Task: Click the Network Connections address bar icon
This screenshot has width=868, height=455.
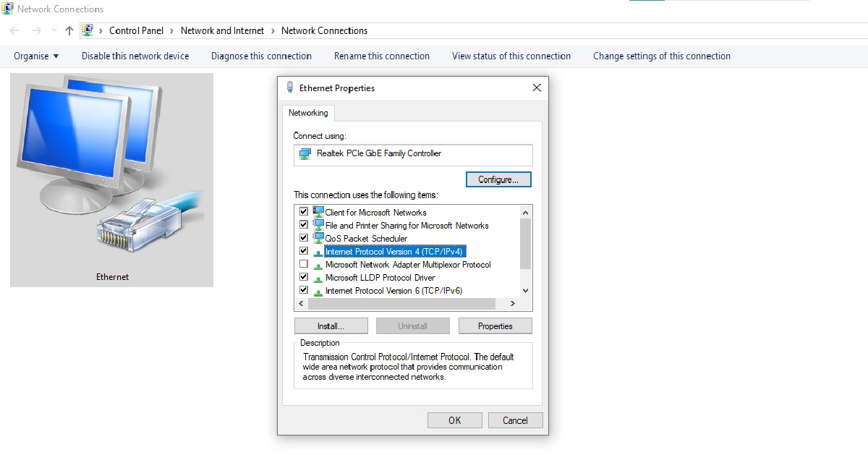Action: 88,30
